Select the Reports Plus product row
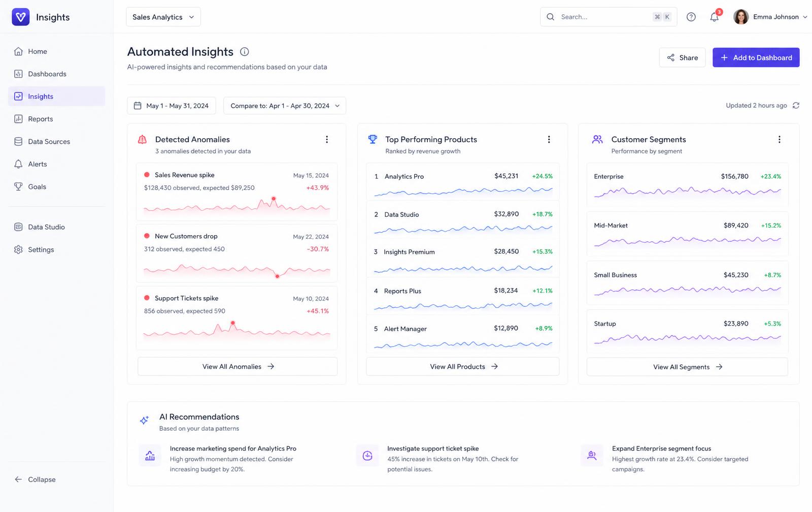Screen dimensions: 812x512 (463, 296)
